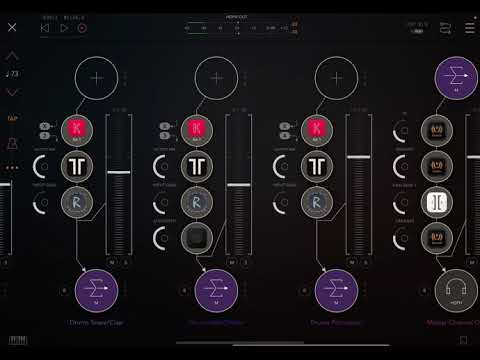Select the Master Channel label
The image size is (480, 360).
pos(453,322)
